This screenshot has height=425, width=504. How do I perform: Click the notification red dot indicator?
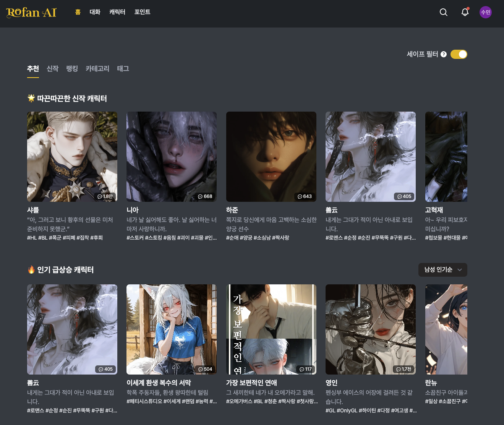click(468, 9)
